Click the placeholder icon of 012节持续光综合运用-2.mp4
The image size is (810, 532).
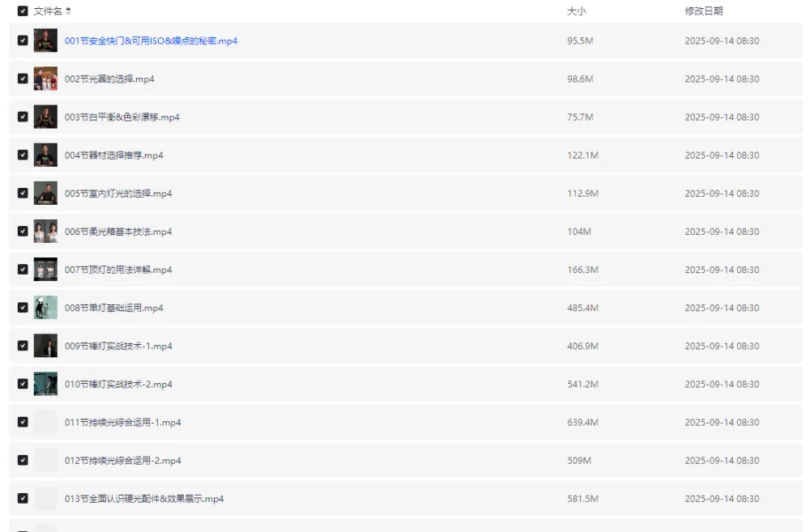coord(45,460)
